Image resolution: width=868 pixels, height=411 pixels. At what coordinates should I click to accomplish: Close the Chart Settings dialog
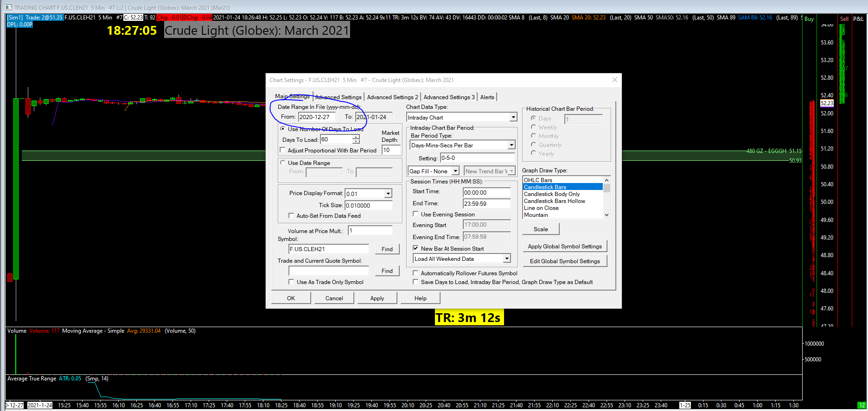click(615, 80)
